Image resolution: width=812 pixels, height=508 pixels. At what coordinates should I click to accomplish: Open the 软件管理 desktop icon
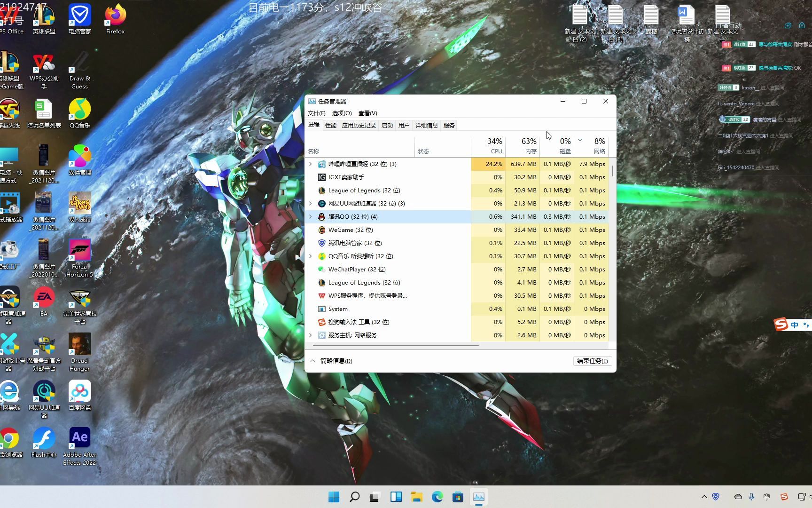[x=79, y=160]
